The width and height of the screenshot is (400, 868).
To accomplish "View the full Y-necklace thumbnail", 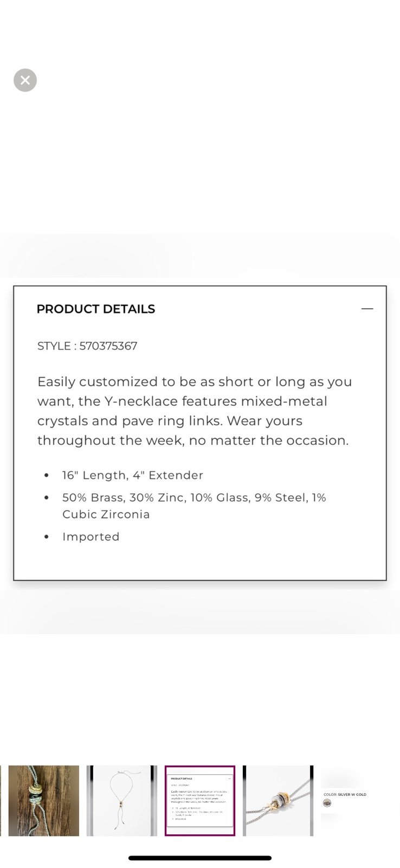I will 122,801.
